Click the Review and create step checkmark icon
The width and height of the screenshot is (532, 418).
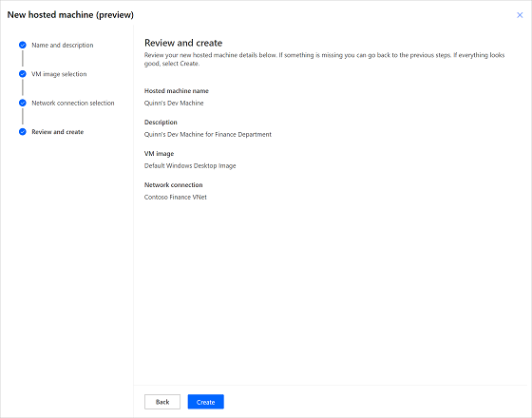(23, 132)
